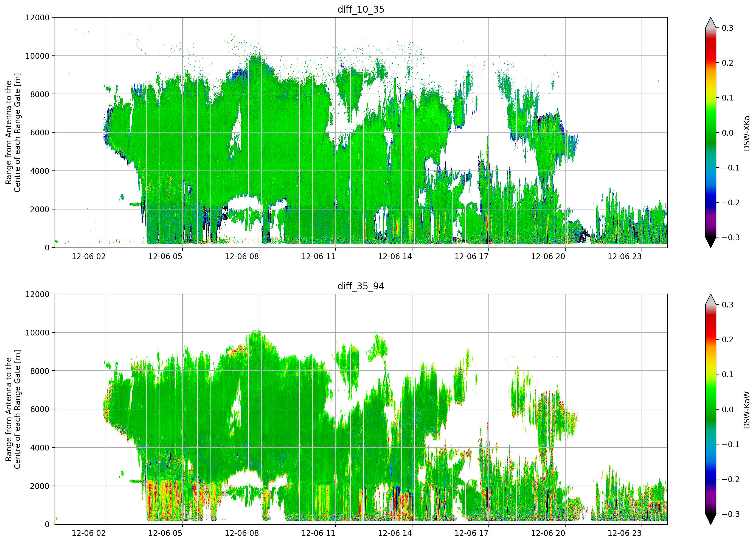
Task: Click '12-06 17' tick under diff_35_94
Action: (x=472, y=533)
